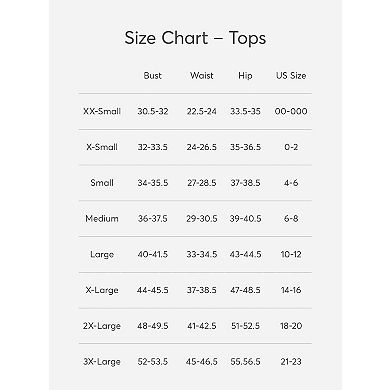The height and width of the screenshot is (390, 390).
Task: Click the Medium row label
Action: pos(102,219)
